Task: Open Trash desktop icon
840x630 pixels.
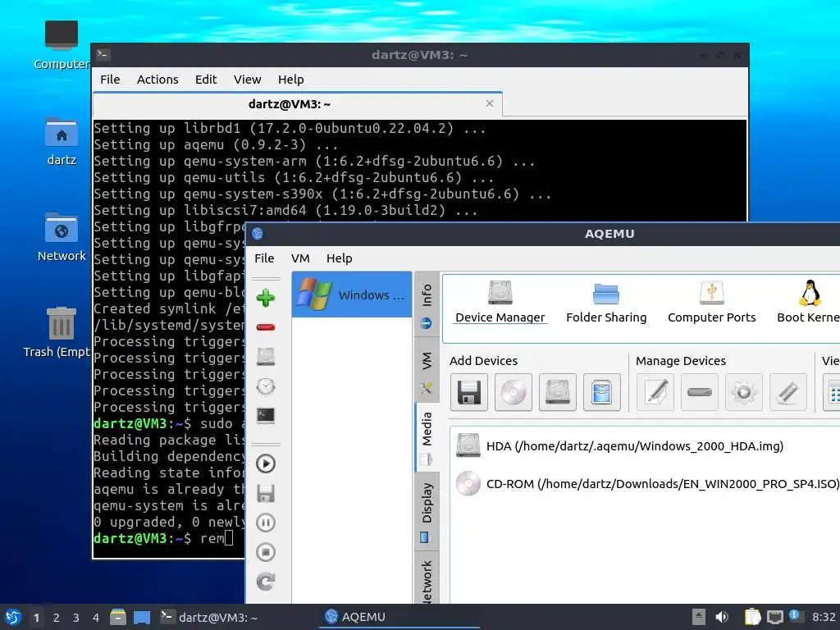Action: (x=57, y=332)
